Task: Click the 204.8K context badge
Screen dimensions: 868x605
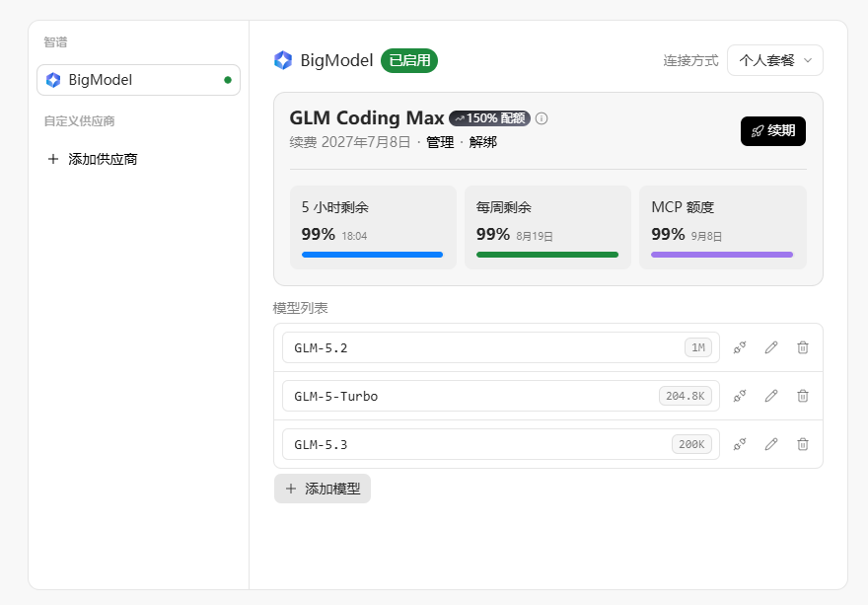Action: tap(686, 396)
